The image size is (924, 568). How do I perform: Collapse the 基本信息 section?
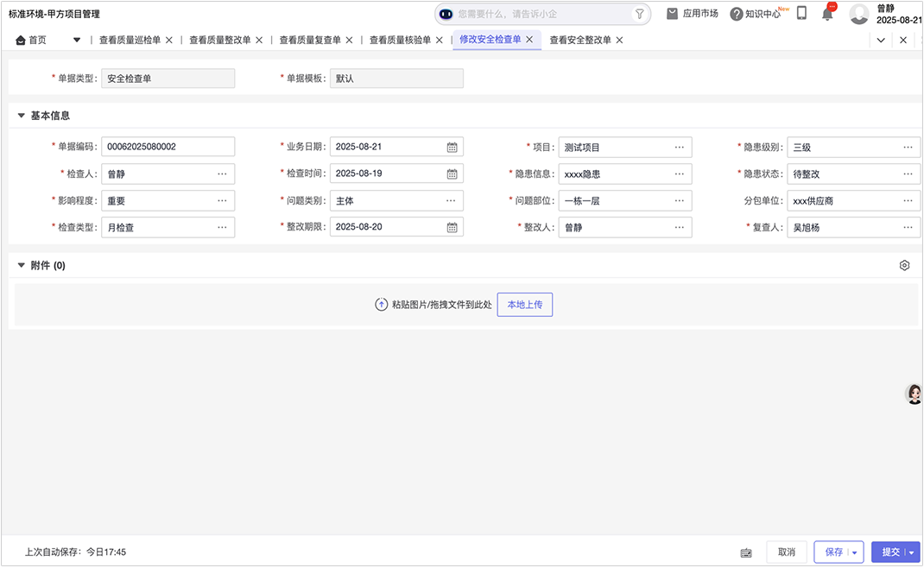[x=22, y=116]
